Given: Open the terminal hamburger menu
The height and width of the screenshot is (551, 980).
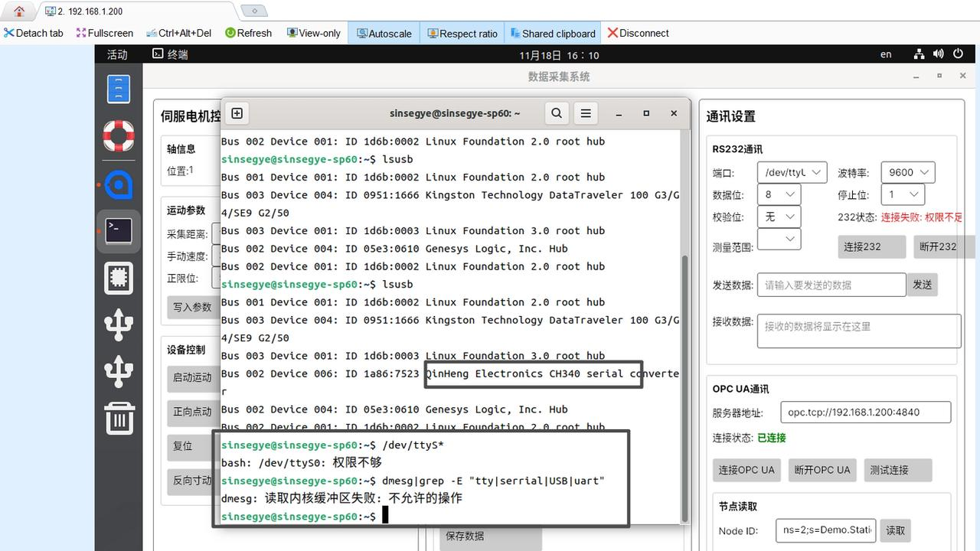Looking at the screenshot, I should click(586, 113).
